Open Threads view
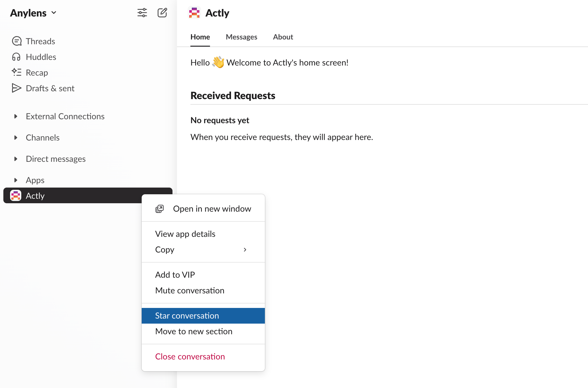This screenshot has width=588, height=388. point(34,41)
